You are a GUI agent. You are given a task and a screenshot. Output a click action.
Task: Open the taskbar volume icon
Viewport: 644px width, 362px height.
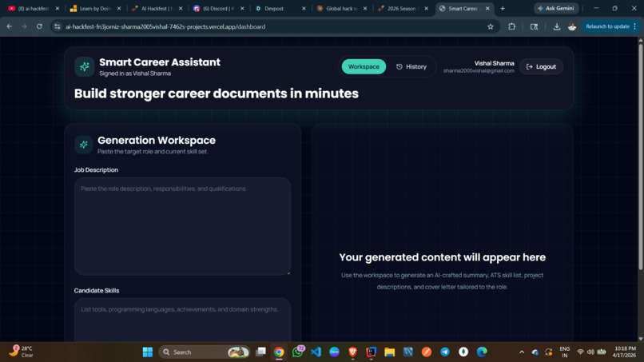[x=590, y=352]
